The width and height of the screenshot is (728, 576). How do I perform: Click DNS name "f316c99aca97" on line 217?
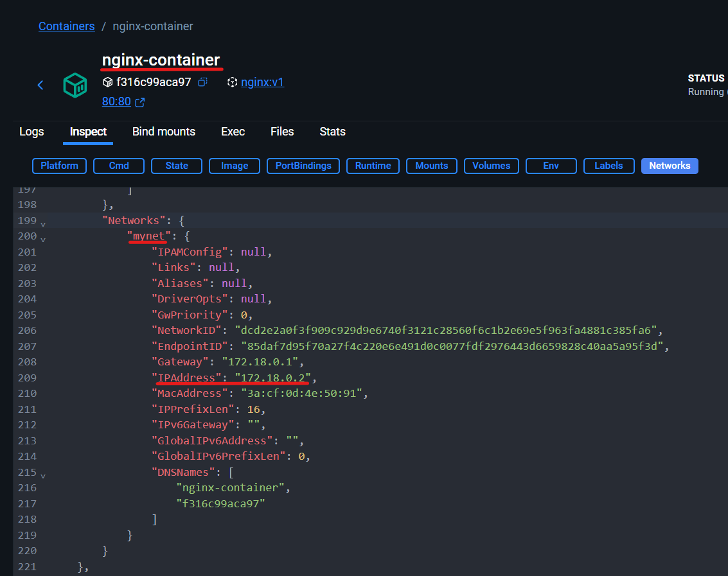220,504
